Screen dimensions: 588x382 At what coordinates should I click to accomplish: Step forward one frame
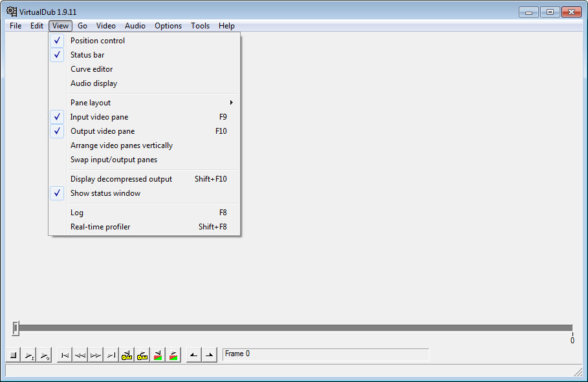click(96, 355)
